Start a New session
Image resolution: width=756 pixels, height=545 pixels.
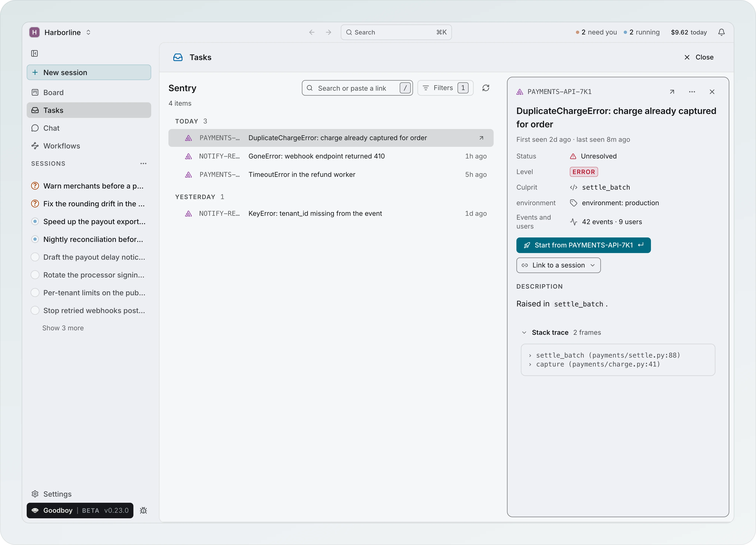pos(89,72)
